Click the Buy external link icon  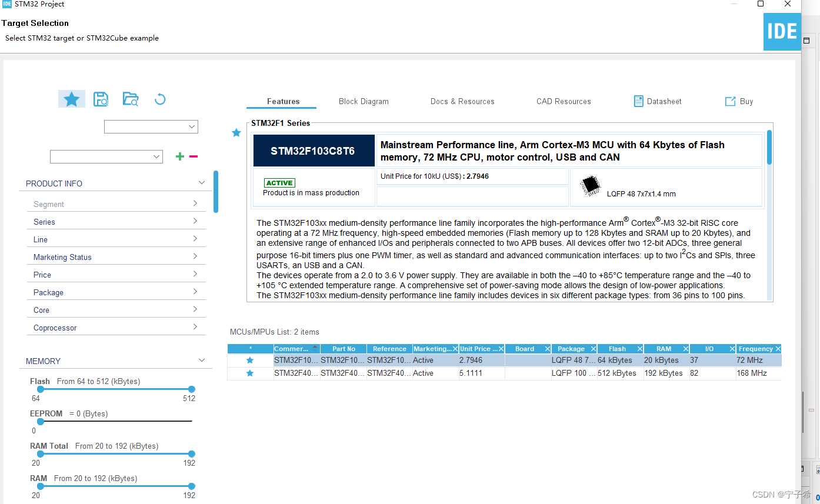coord(730,101)
